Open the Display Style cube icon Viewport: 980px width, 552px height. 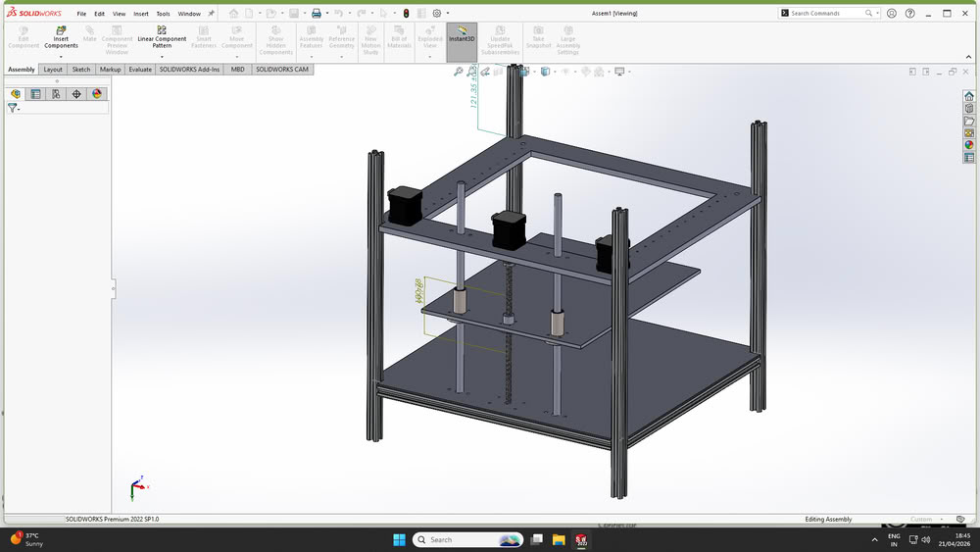545,72
